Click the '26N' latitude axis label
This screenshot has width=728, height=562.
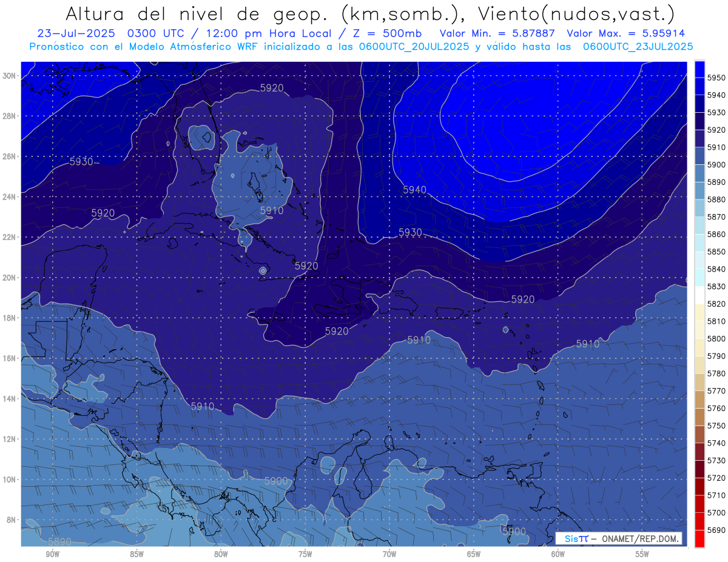[10, 156]
